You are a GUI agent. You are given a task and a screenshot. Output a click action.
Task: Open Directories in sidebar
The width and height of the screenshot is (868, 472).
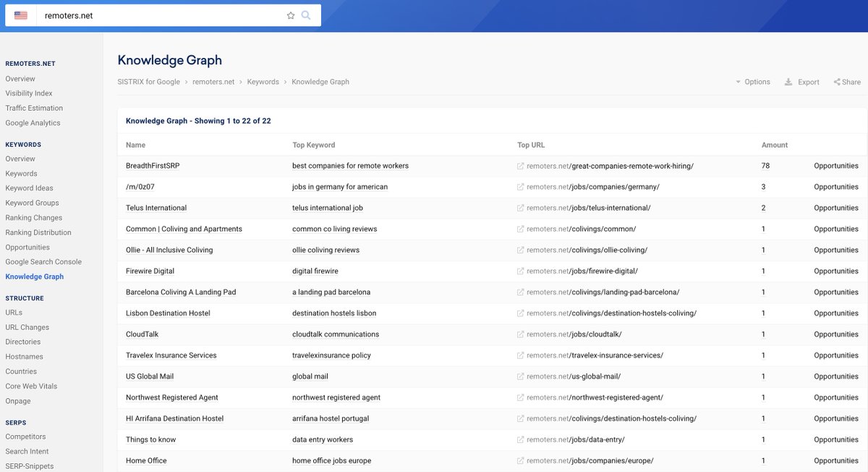click(23, 342)
